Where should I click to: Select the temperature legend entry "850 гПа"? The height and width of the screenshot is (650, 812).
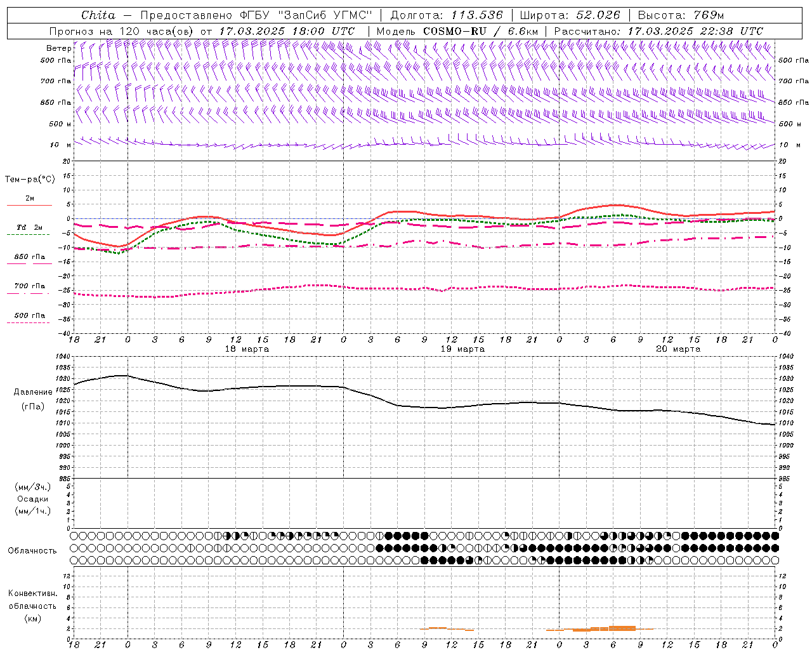30,257
